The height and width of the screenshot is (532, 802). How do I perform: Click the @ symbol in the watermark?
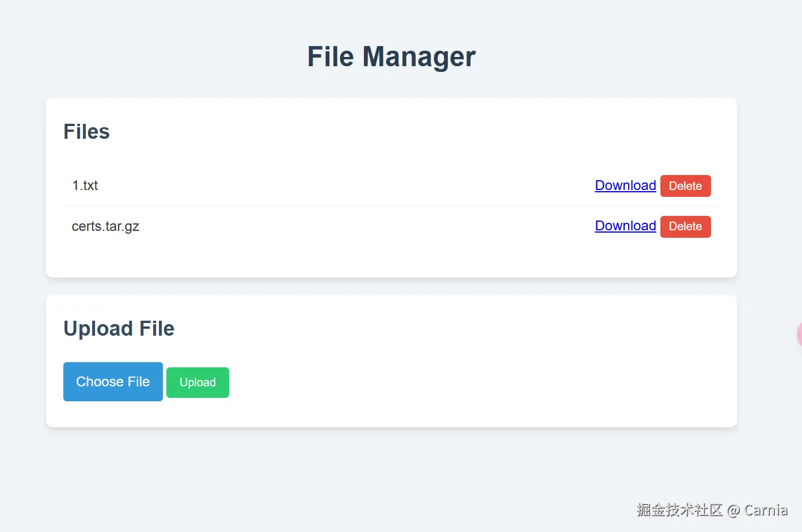733,511
